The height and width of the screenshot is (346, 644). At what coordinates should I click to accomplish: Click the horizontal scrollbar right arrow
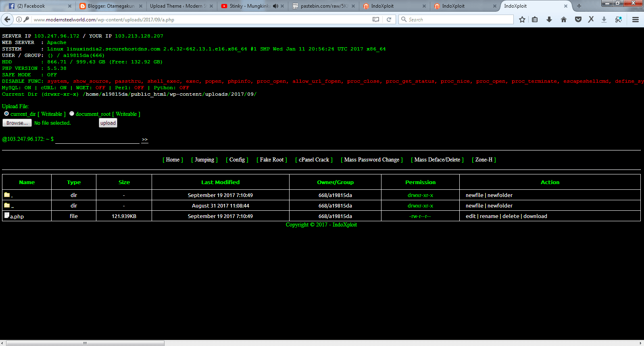pos(640,343)
